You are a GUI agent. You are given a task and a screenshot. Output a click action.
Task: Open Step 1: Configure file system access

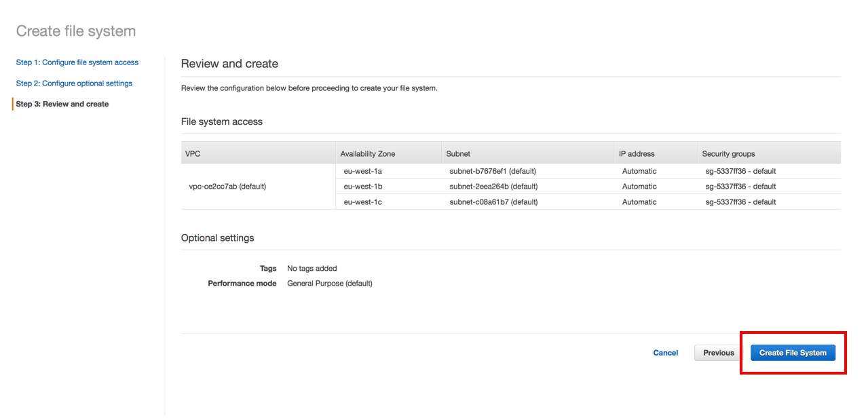pos(77,62)
